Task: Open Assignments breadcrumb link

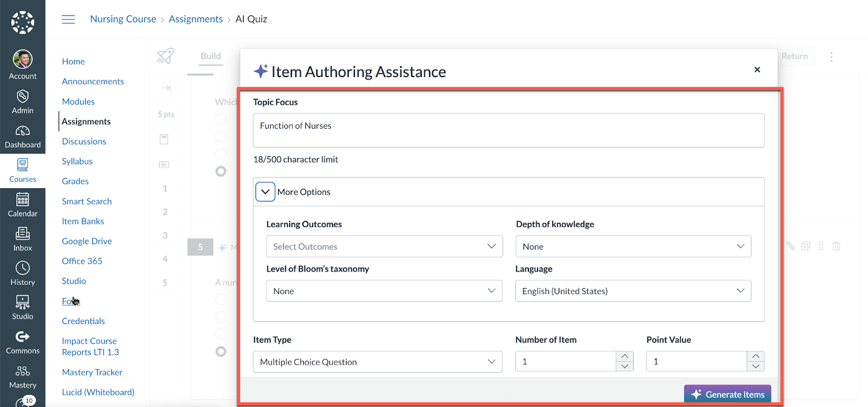Action: [x=196, y=19]
